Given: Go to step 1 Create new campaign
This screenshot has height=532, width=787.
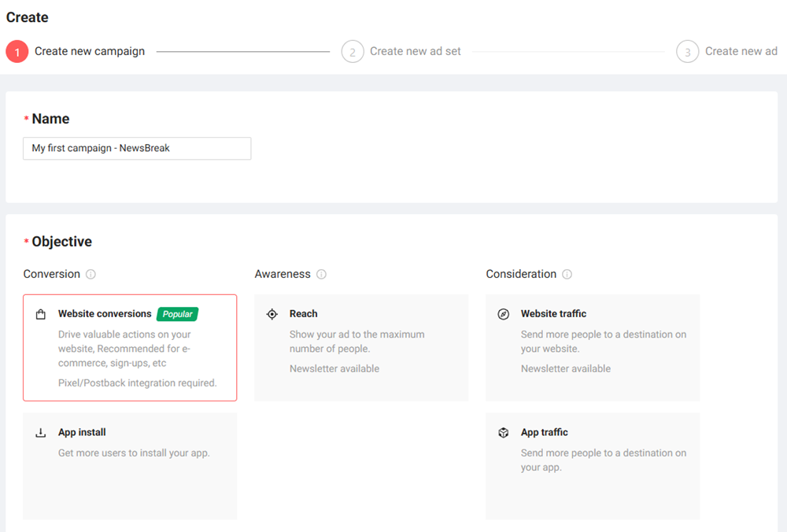Looking at the screenshot, I should point(90,51).
